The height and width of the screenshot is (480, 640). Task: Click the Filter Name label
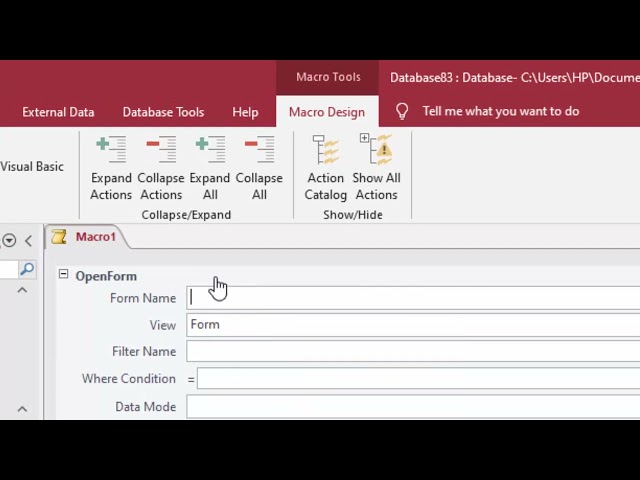click(x=144, y=351)
